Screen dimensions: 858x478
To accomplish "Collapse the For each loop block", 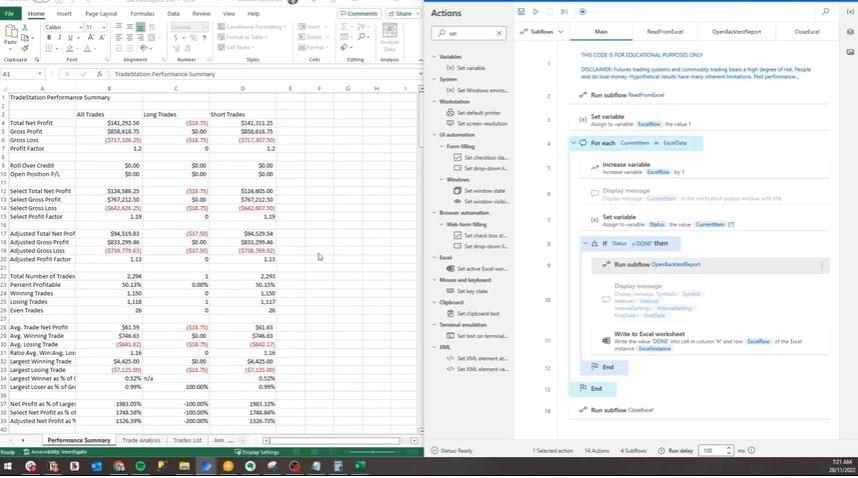I will pyautogui.click(x=574, y=143).
